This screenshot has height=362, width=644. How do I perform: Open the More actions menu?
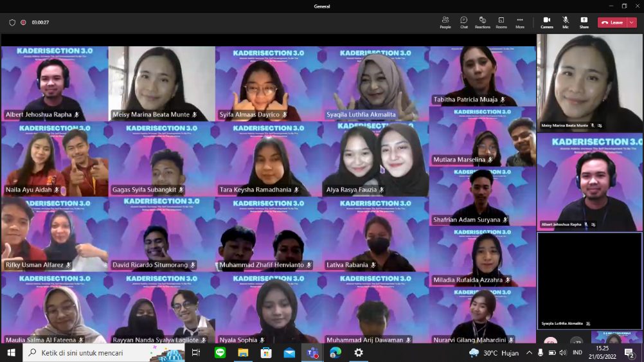coord(519,22)
